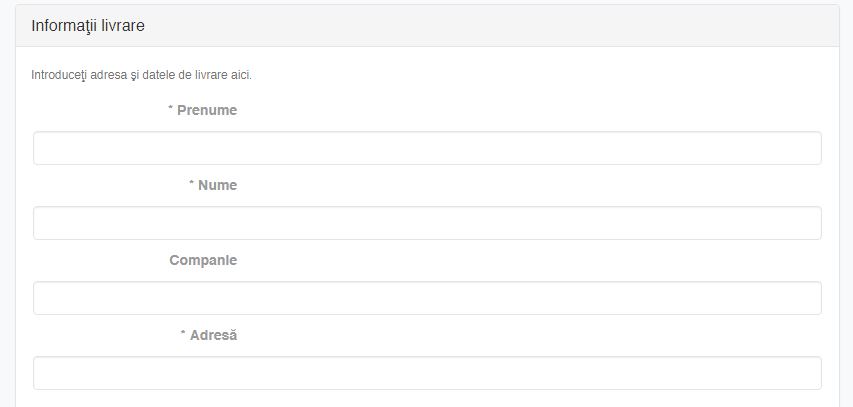Click the far right end of the Companie field

[810, 298]
